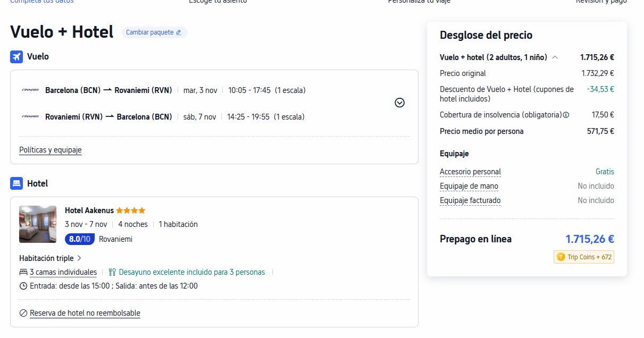
Task: Click the Finnair logo on the Rovaniemi–Barcelona return flight
Action: tap(30, 116)
